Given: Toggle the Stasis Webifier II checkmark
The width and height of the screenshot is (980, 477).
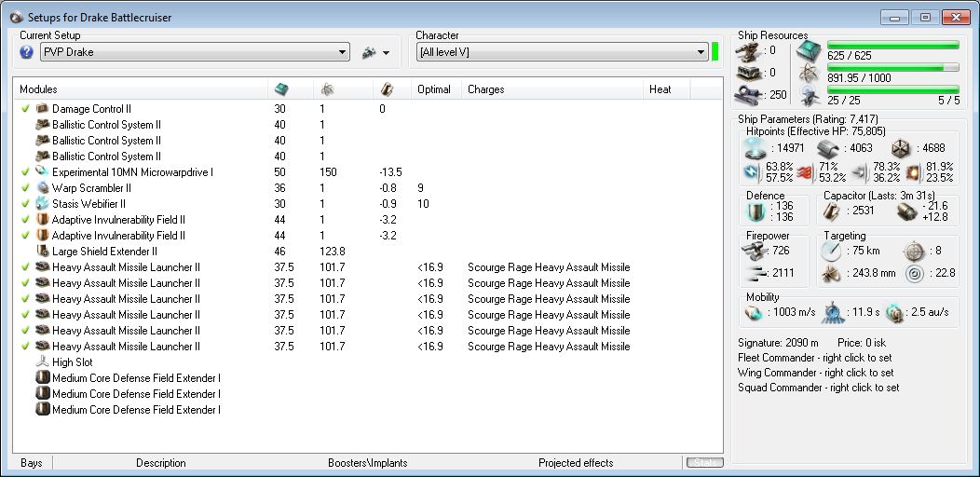Looking at the screenshot, I should click(x=26, y=204).
